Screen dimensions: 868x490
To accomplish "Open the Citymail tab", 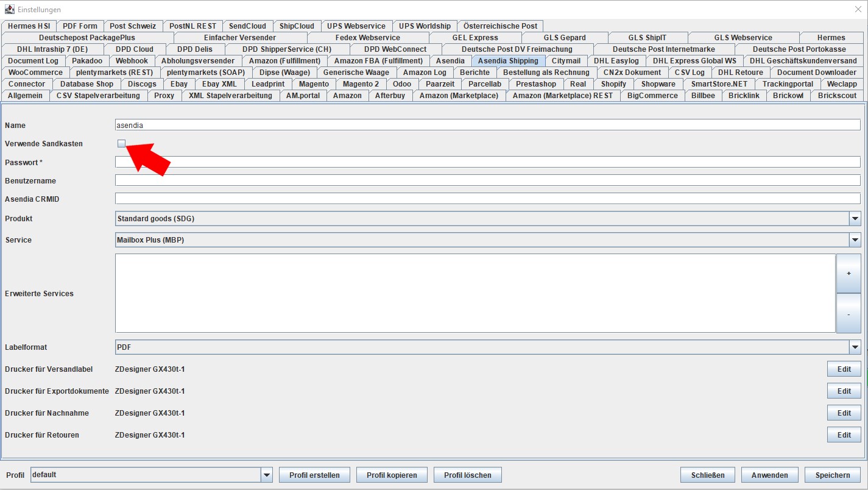I will 566,61.
